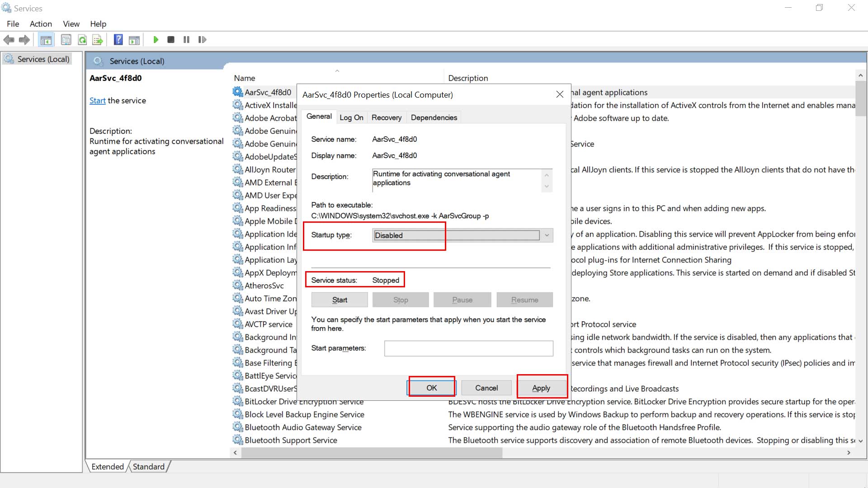Click Apply to save service settings
Screen dimensions: 868x488
click(x=541, y=388)
